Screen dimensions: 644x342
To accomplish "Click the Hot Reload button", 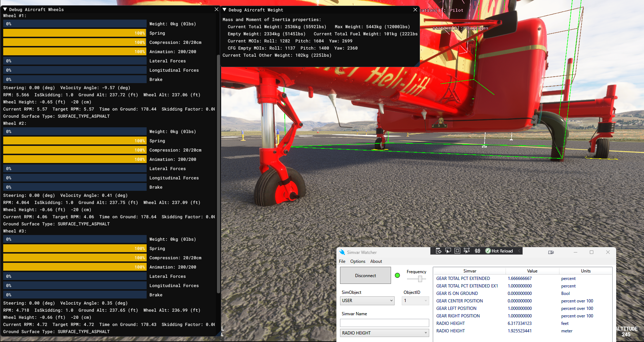I will click(499, 251).
